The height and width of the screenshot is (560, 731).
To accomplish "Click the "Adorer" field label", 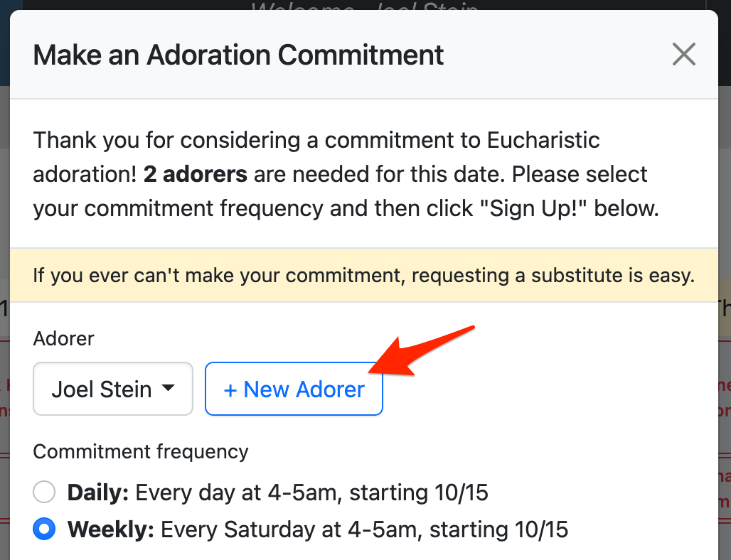I will pyautogui.click(x=63, y=339).
